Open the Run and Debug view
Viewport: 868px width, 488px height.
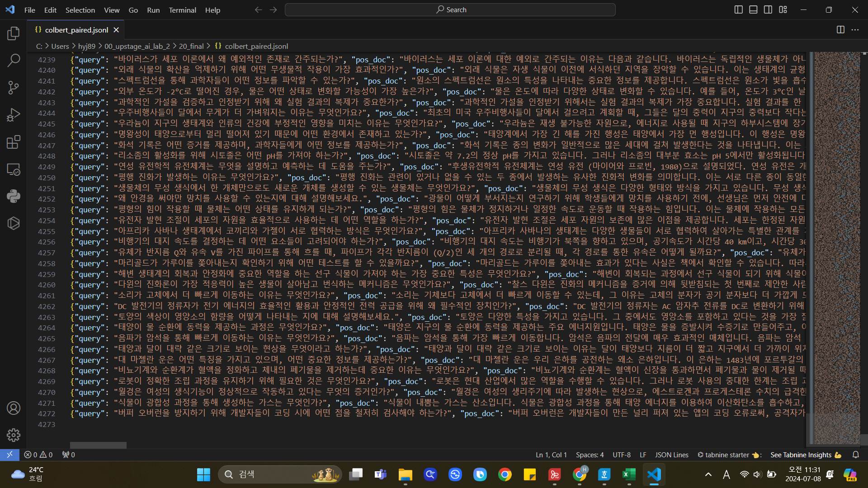pyautogui.click(x=14, y=115)
